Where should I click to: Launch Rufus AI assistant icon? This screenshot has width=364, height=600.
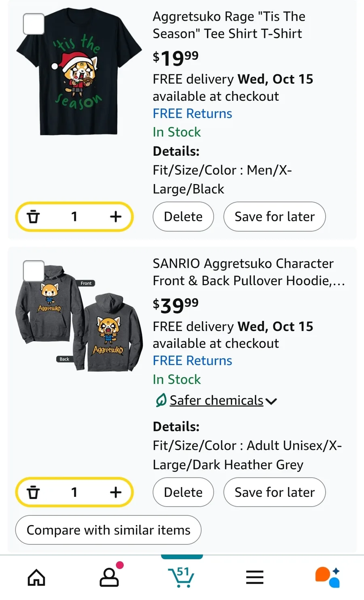click(x=327, y=577)
